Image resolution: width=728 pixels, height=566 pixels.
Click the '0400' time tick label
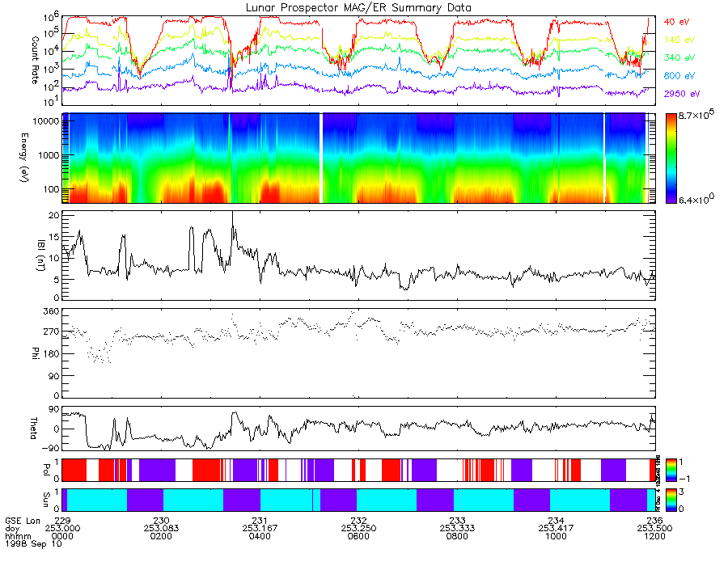[260, 536]
